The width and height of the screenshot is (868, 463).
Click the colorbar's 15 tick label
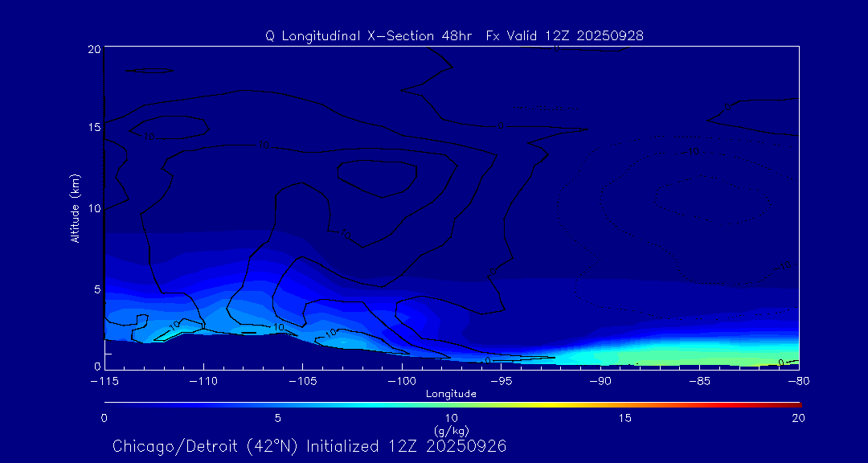(x=624, y=418)
